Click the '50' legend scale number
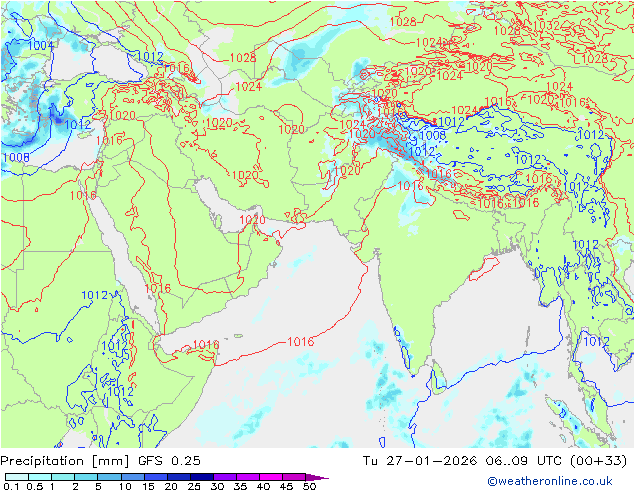 [x=310, y=486]
